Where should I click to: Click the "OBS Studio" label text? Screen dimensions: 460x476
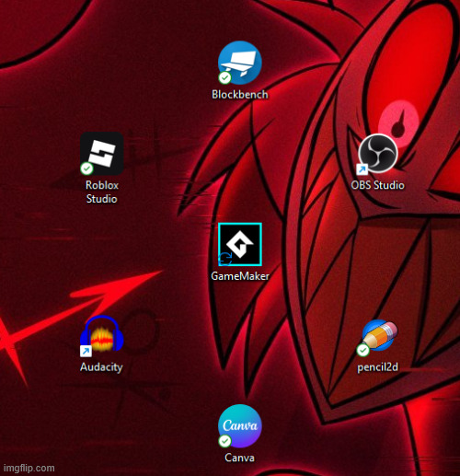(378, 185)
